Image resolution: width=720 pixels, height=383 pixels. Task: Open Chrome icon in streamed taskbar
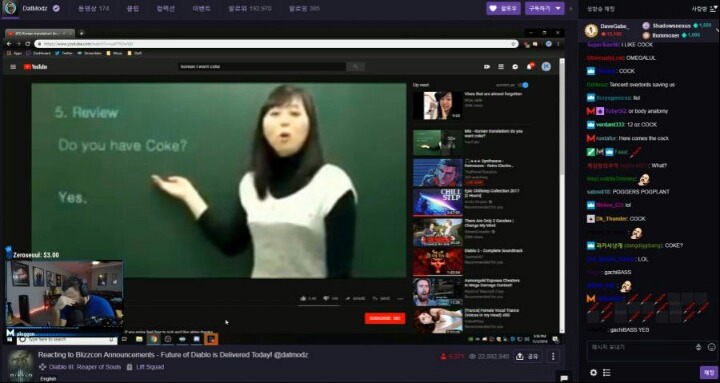click(x=153, y=339)
